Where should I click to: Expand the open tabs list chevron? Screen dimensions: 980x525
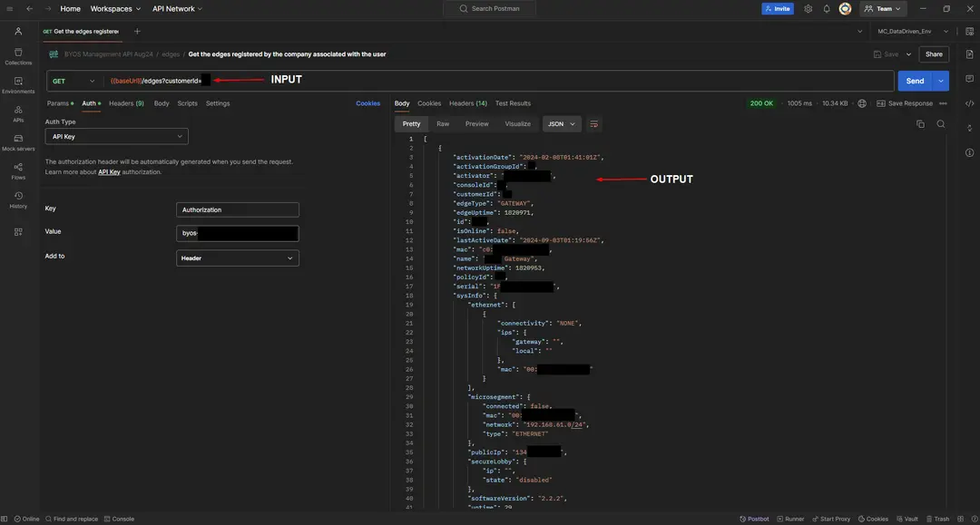(859, 31)
